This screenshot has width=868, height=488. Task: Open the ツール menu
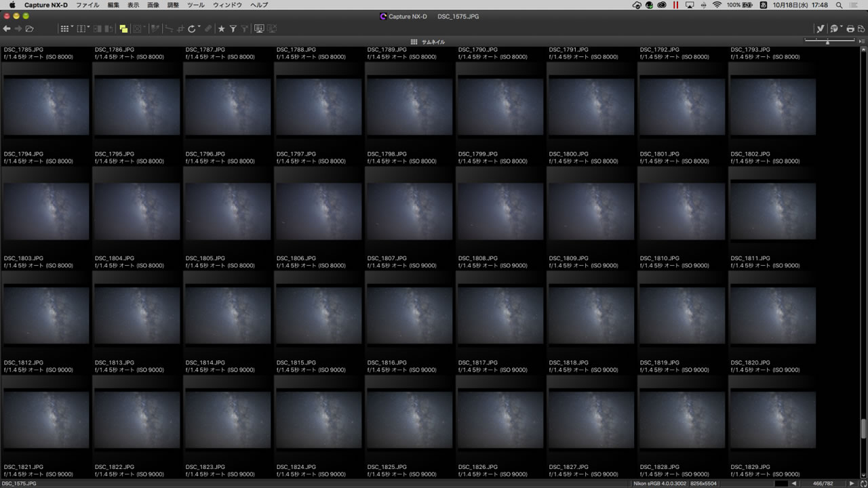tap(195, 5)
